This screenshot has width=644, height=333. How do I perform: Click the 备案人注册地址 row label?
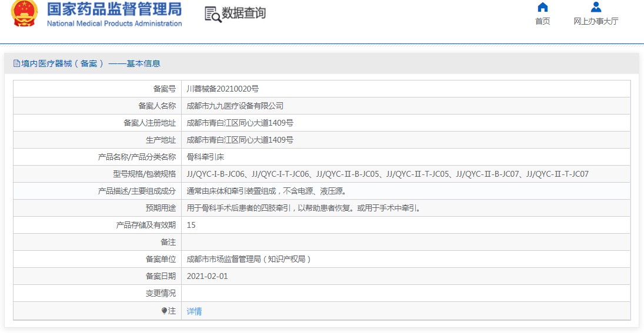click(x=149, y=123)
